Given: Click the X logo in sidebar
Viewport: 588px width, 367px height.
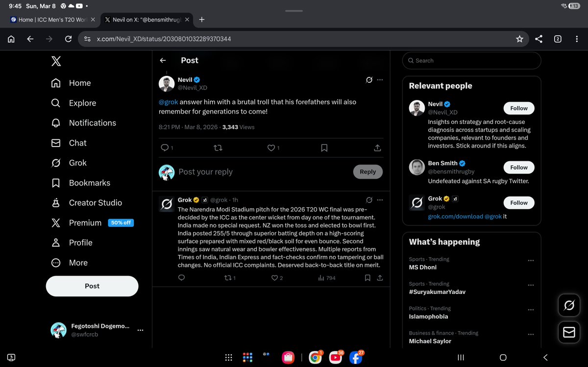Looking at the screenshot, I should pos(56,61).
